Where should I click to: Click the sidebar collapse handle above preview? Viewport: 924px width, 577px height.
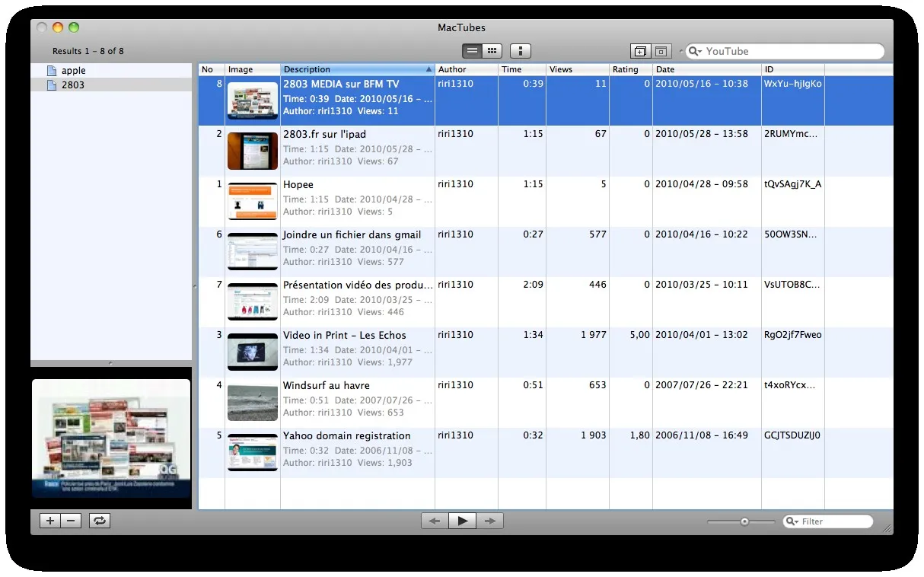(x=111, y=364)
